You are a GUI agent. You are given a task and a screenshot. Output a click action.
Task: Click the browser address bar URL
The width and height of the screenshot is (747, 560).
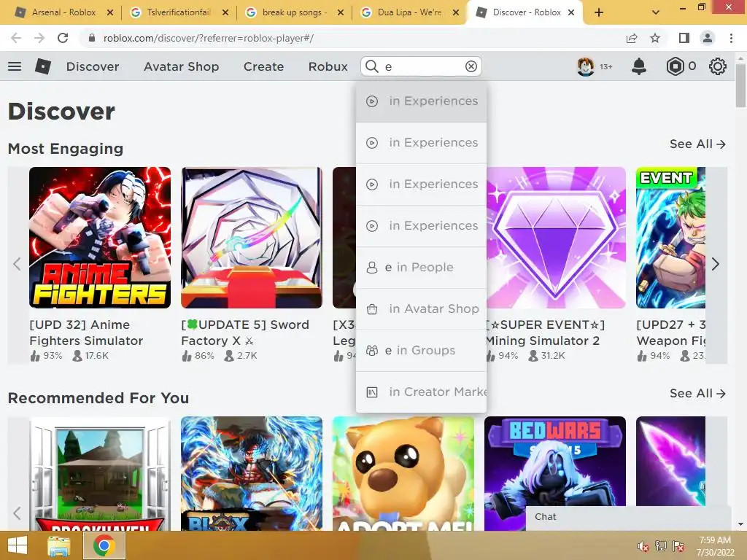click(x=209, y=38)
